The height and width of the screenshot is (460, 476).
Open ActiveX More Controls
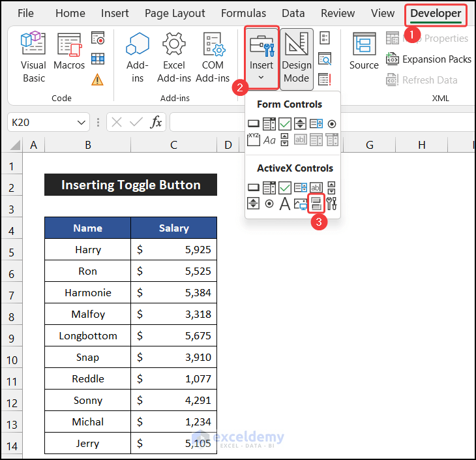click(x=331, y=204)
